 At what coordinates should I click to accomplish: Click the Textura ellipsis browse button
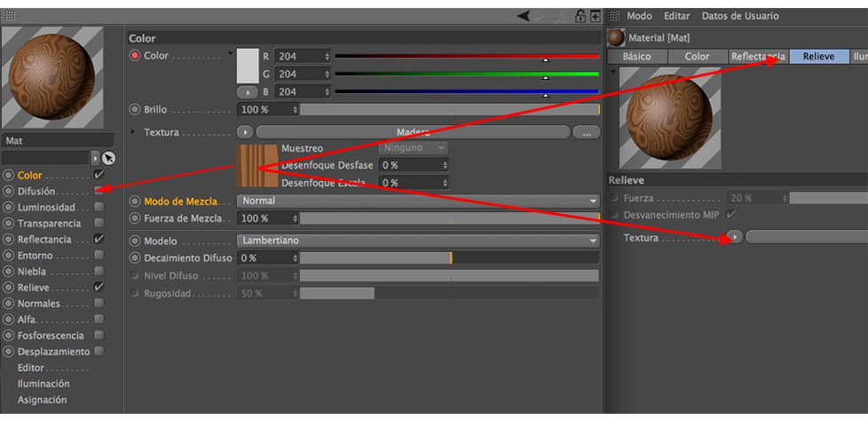click(587, 132)
